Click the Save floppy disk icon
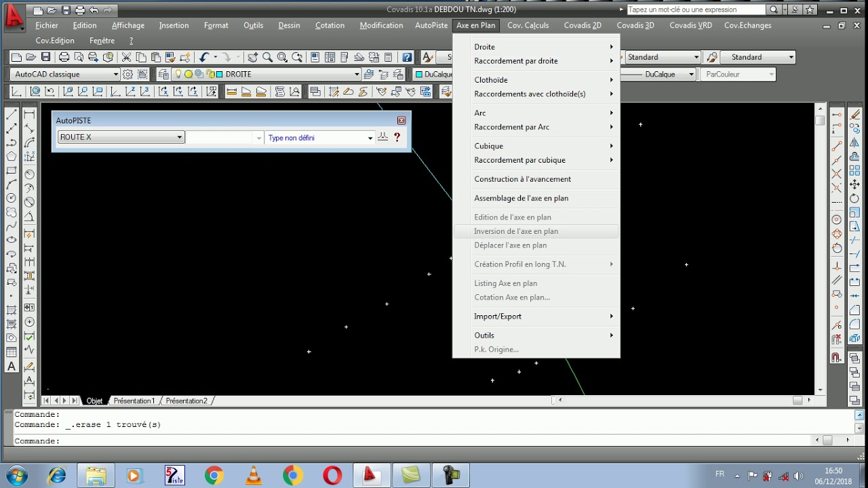The image size is (868, 488). click(45, 58)
